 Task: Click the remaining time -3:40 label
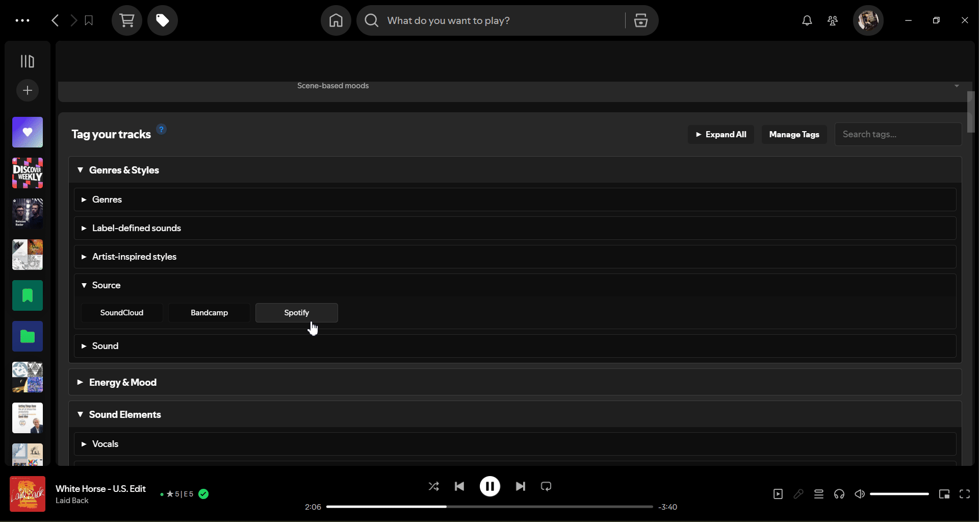click(667, 507)
